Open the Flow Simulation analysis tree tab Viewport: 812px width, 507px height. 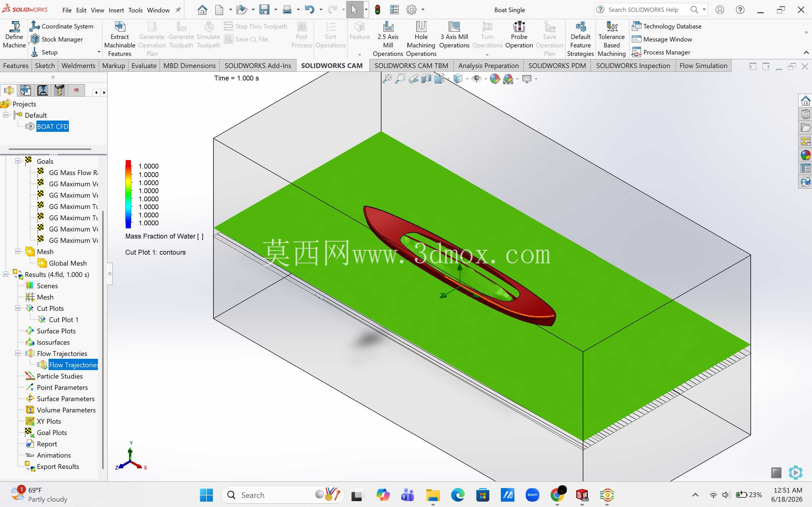click(x=9, y=90)
